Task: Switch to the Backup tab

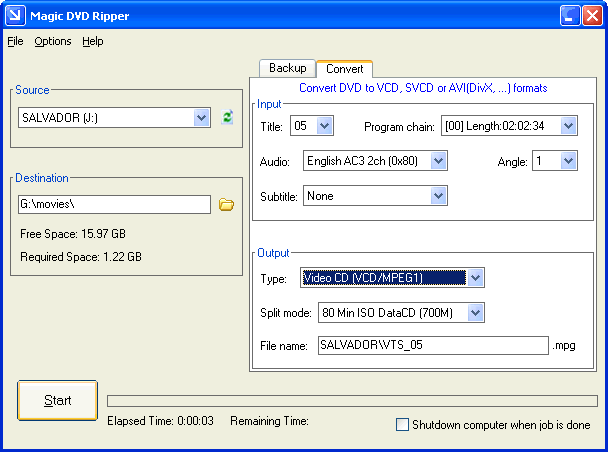Action: (288, 68)
